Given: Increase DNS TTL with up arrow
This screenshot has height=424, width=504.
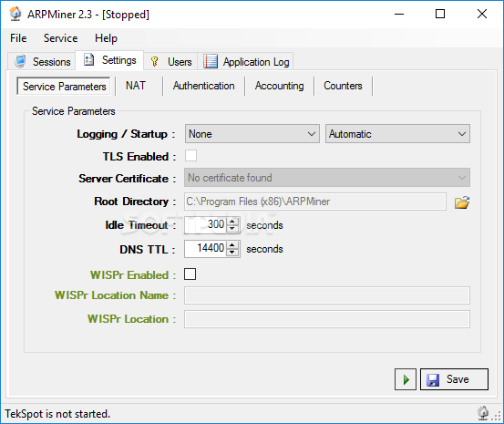Looking at the screenshot, I should pos(232,245).
